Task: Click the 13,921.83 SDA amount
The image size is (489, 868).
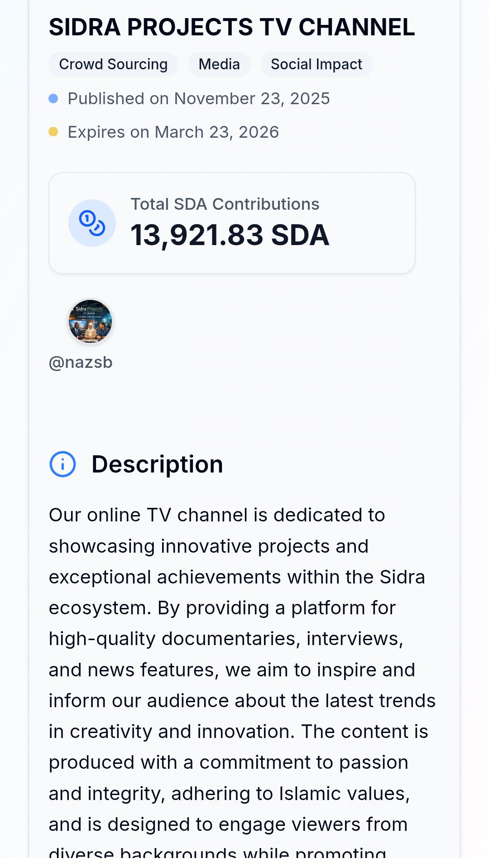Action: coord(230,235)
